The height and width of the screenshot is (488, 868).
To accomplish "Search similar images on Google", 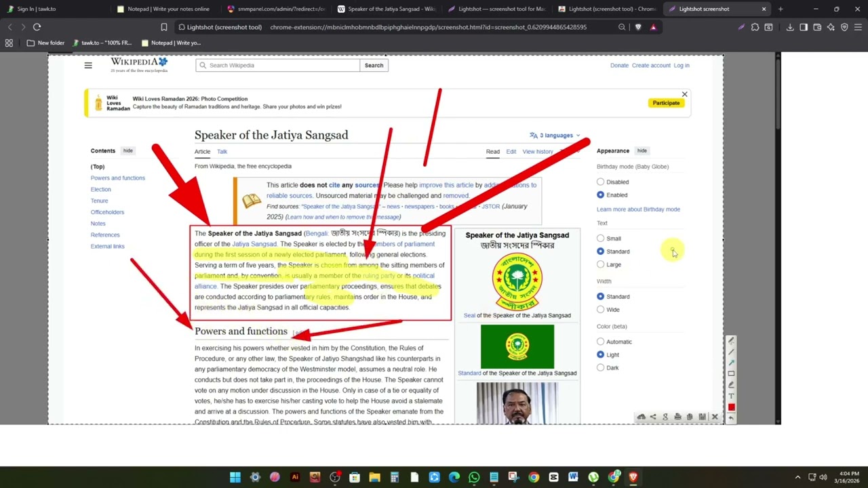I will pos(665,417).
